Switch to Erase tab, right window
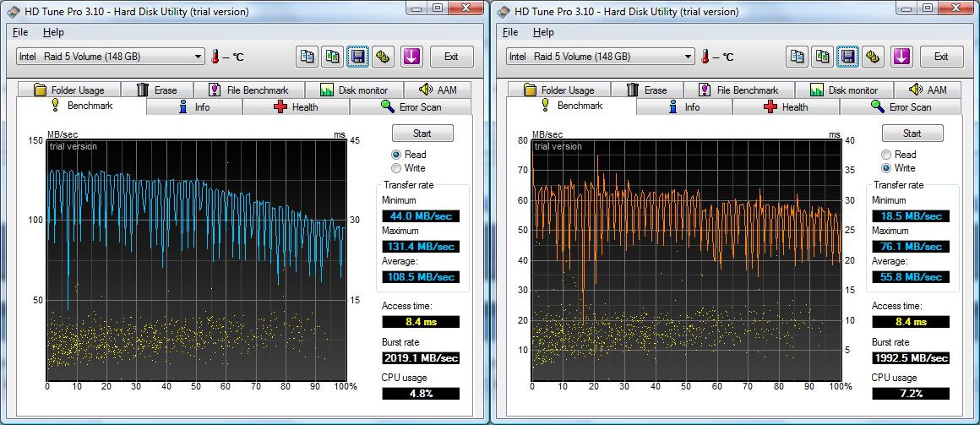Screen dimensions: 980x425 [x=647, y=90]
